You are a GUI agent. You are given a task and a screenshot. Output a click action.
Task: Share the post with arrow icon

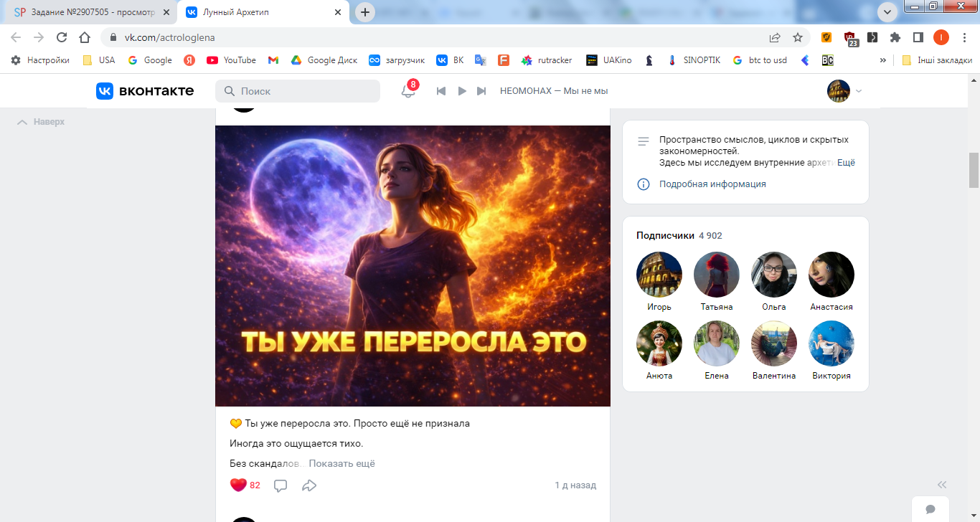(x=309, y=485)
